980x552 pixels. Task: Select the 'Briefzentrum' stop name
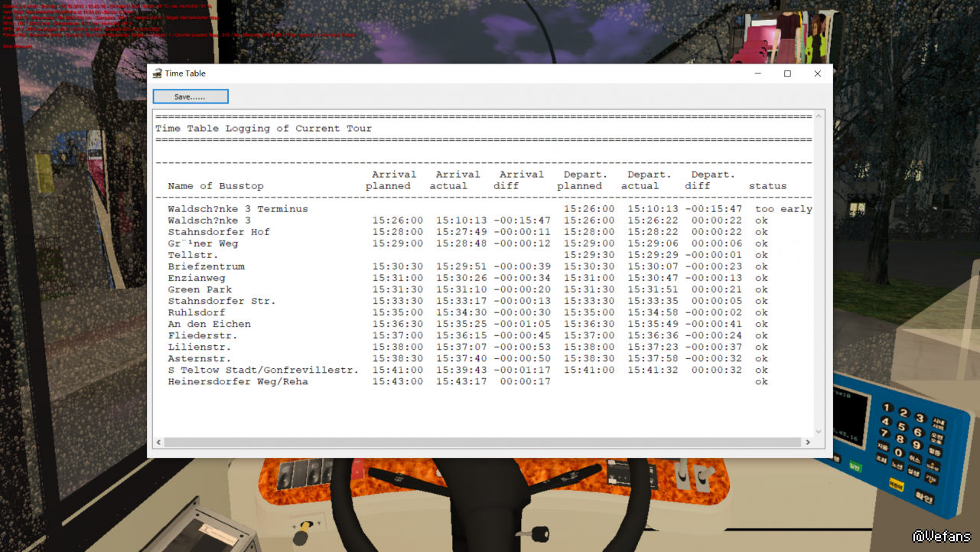click(206, 266)
